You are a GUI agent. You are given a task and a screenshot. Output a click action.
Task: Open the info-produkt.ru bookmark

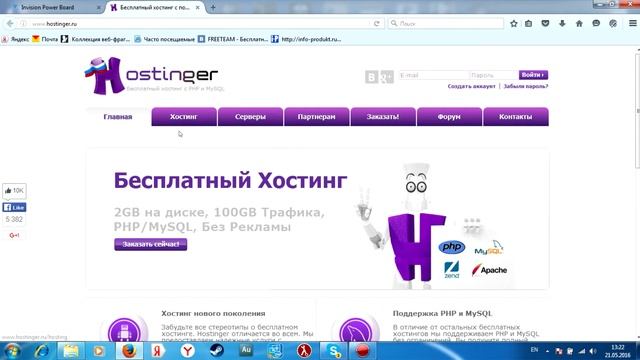point(306,39)
